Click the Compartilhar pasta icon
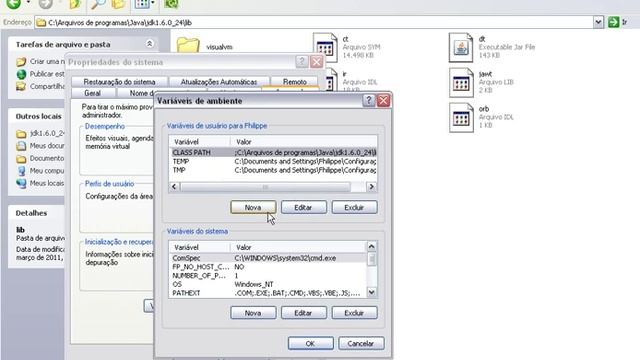Image resolution: width=640 pixels, height=360 pixels. [x=21, y=86]
